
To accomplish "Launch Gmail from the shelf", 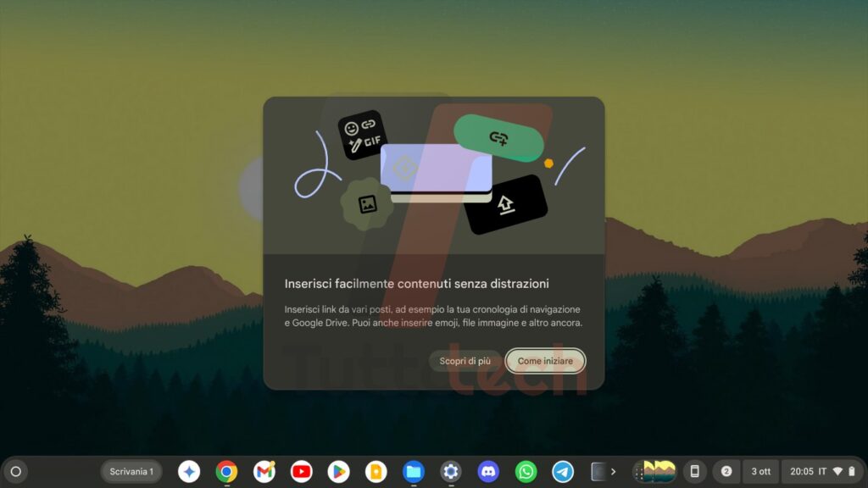I will 263,472.
